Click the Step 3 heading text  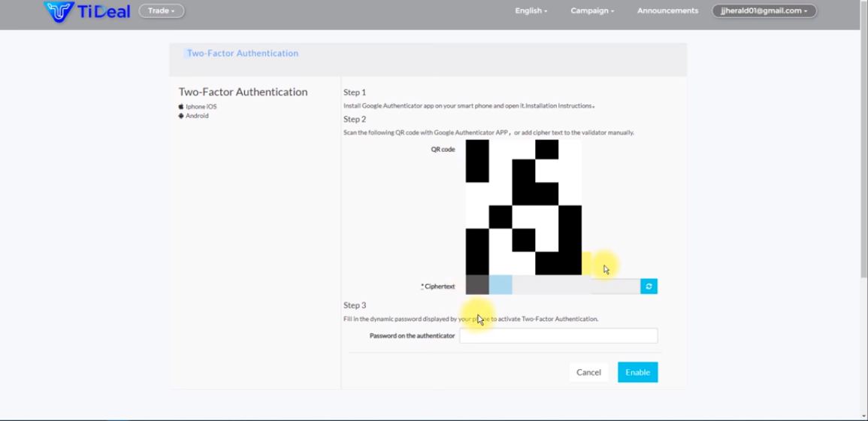tap(355, 305)
